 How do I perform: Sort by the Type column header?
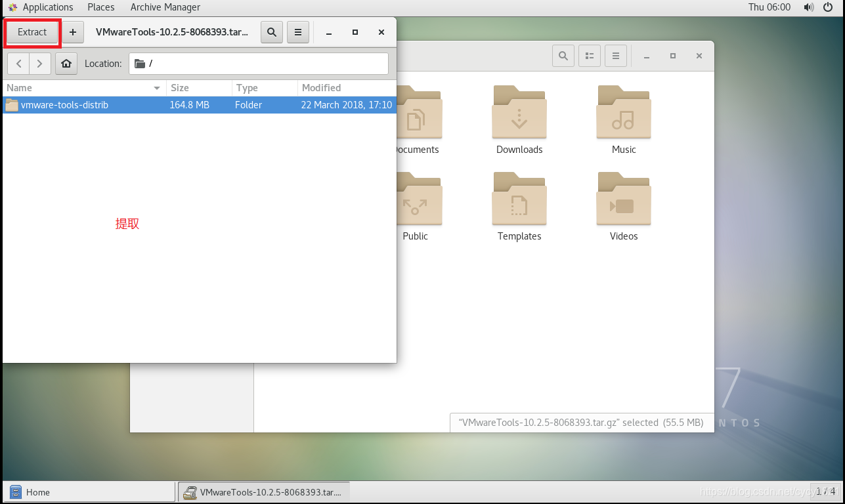[265, 88]
